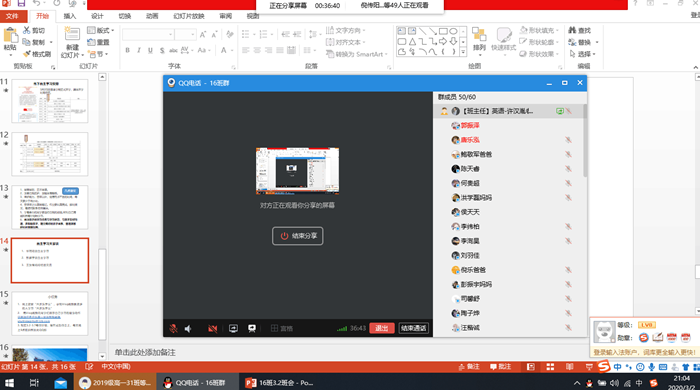Click End Call (结束通话) button
Screen dimensions: 700x390
tap(413, 328)
